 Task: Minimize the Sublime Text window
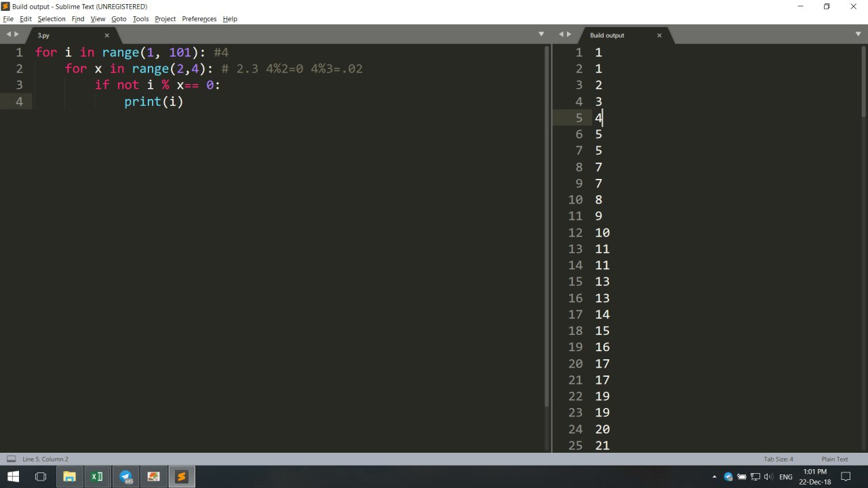coord(801,7)
